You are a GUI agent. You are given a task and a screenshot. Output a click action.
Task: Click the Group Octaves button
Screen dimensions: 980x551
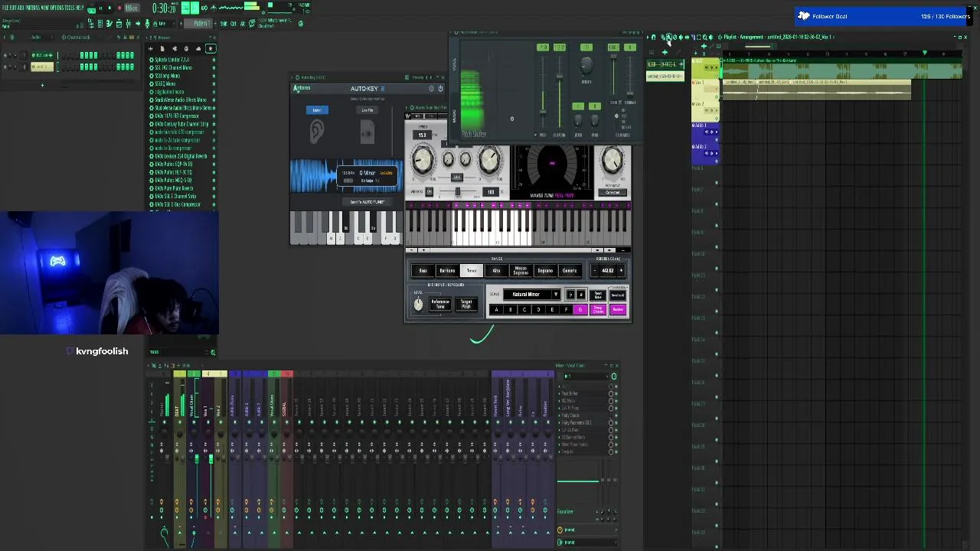(598, 310)
